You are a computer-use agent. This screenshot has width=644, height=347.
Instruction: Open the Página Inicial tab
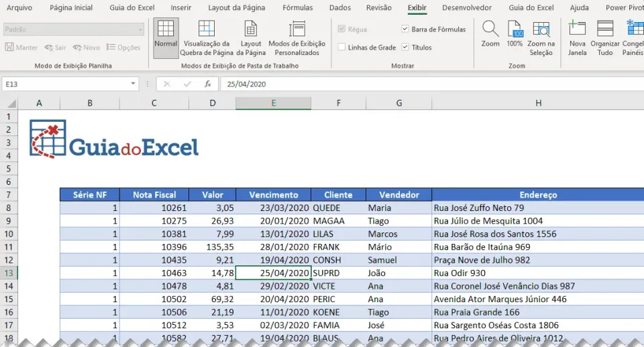(x=71, y=7)
